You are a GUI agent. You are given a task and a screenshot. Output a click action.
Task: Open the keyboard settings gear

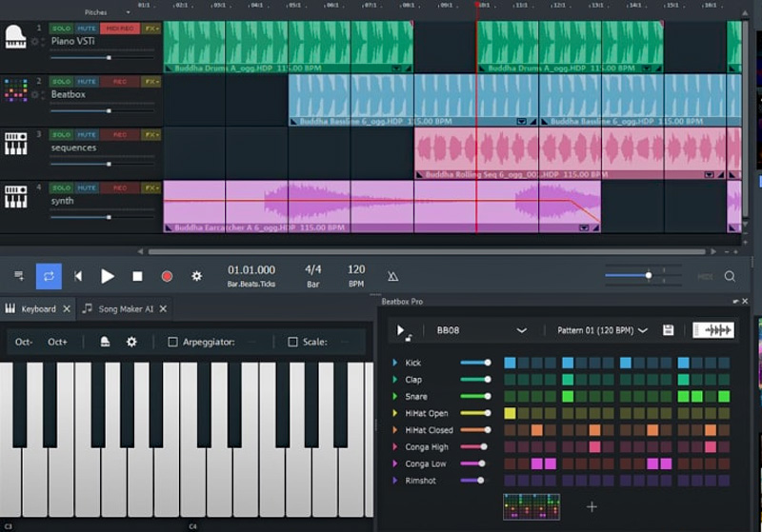(131, 342)
